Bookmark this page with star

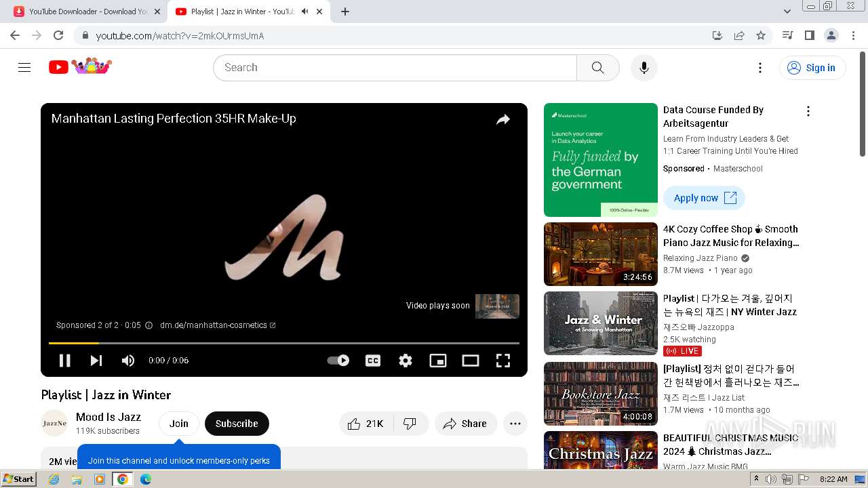(761, 35)
